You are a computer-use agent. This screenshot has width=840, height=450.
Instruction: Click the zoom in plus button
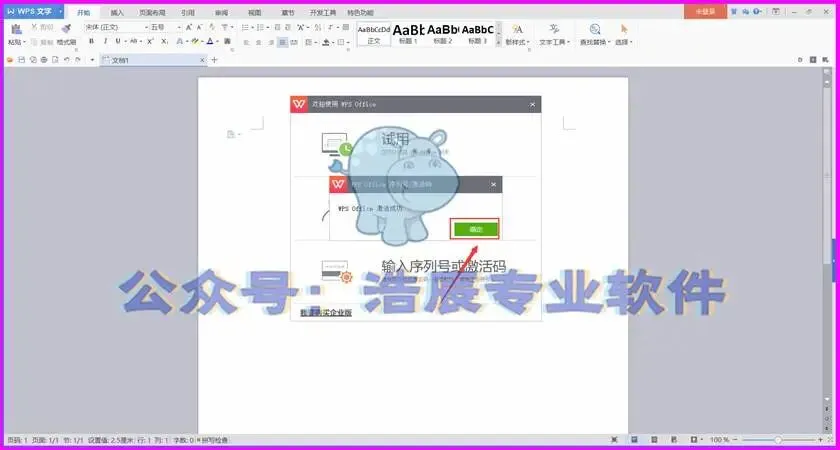coord(820,439)
